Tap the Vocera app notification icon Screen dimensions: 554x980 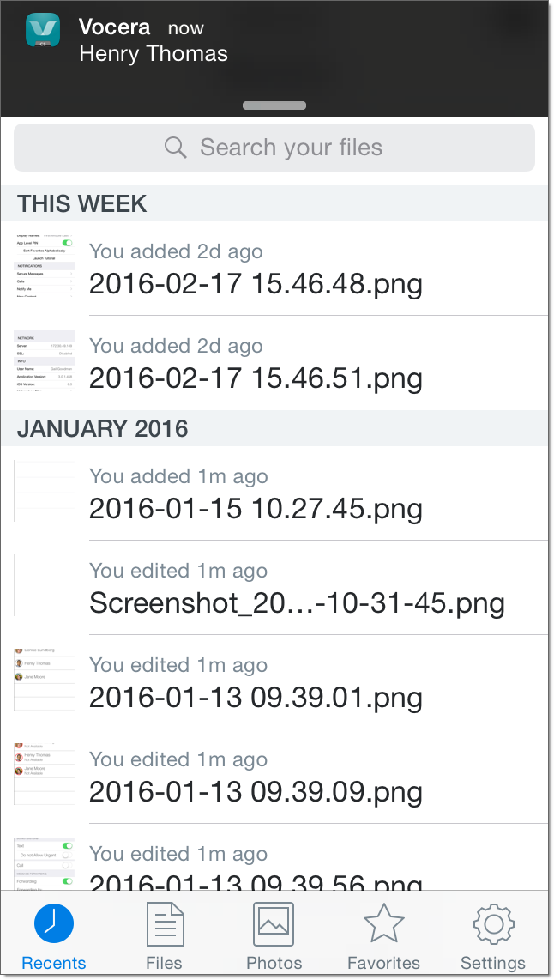coord(43,31)
